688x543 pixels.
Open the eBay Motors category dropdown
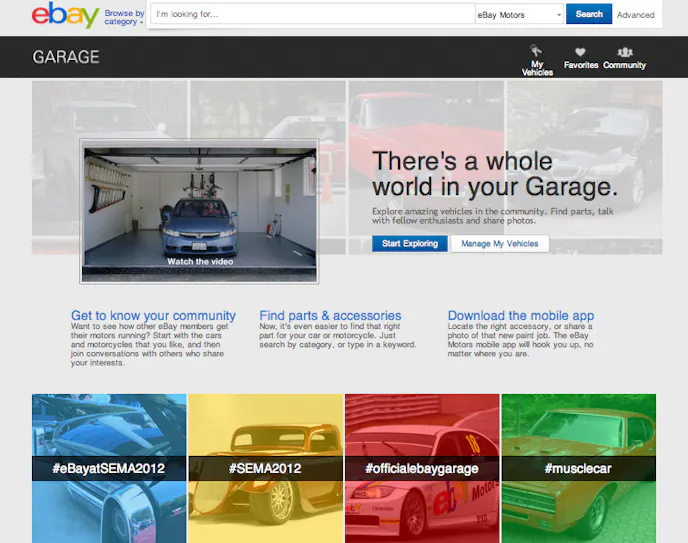click(x=519, y=15)
